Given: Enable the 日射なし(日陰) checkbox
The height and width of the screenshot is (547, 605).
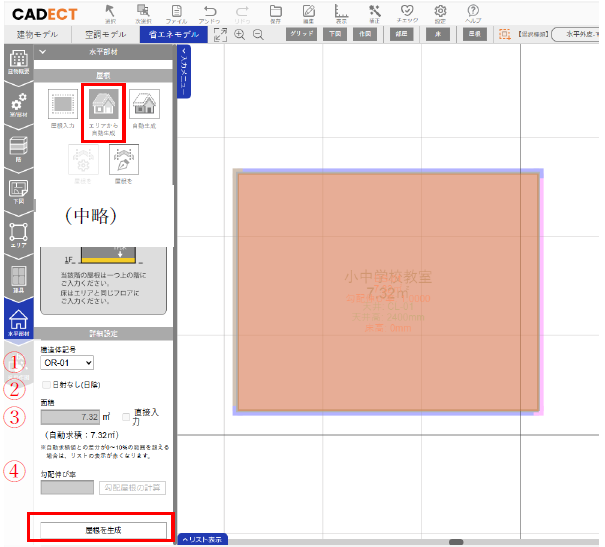Looking at the screenshot, I should coord(45,384).
